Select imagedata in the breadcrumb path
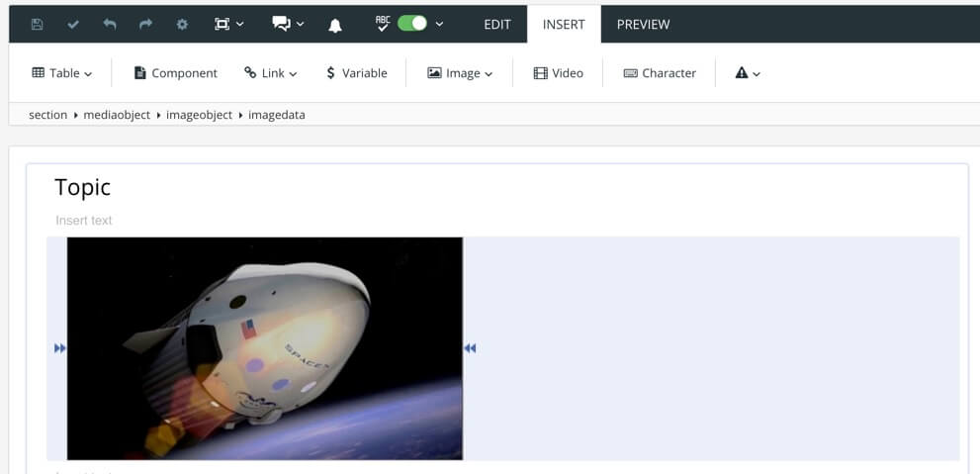980x474 pixels. [277, 115]
